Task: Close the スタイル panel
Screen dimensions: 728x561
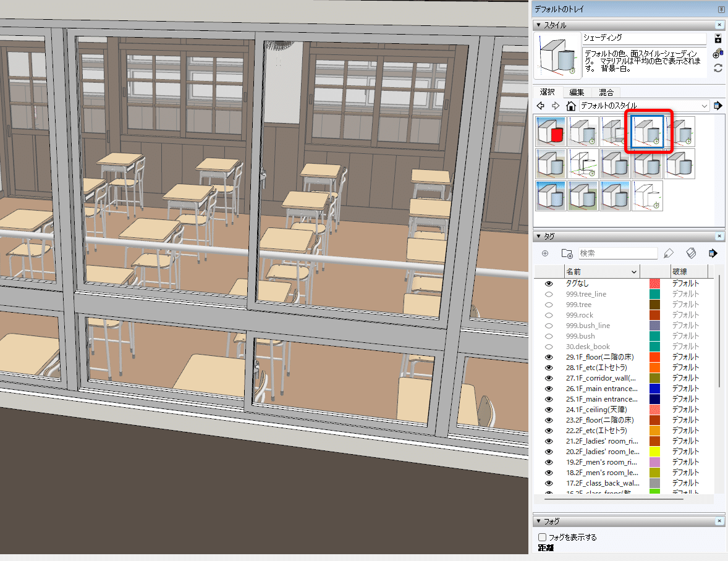Action: pos(719,25)
